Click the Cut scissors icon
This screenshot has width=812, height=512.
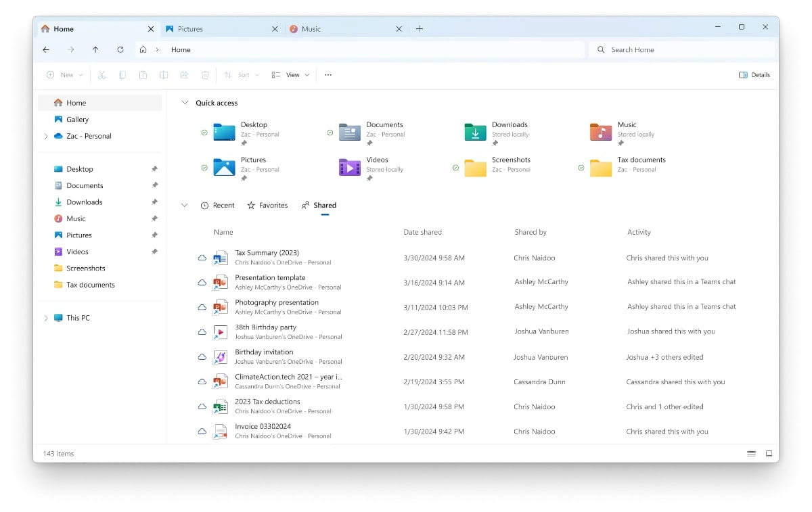(101, 75)
